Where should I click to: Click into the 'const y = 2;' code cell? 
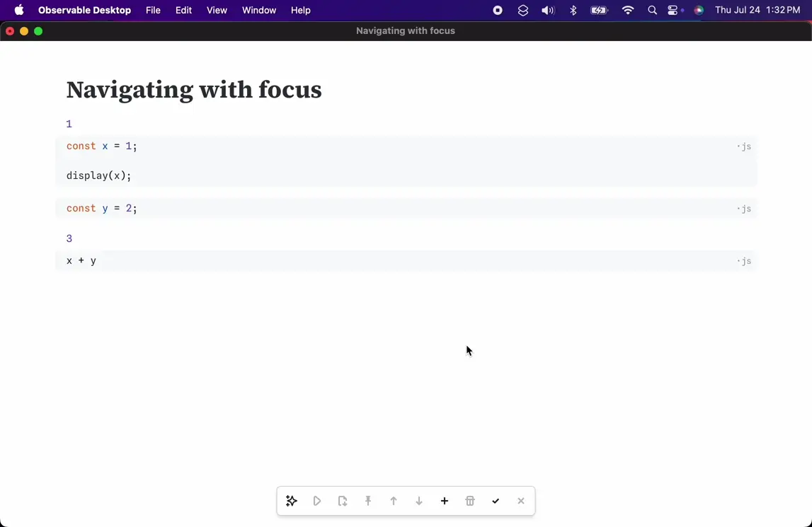click(x=283, y=209)
